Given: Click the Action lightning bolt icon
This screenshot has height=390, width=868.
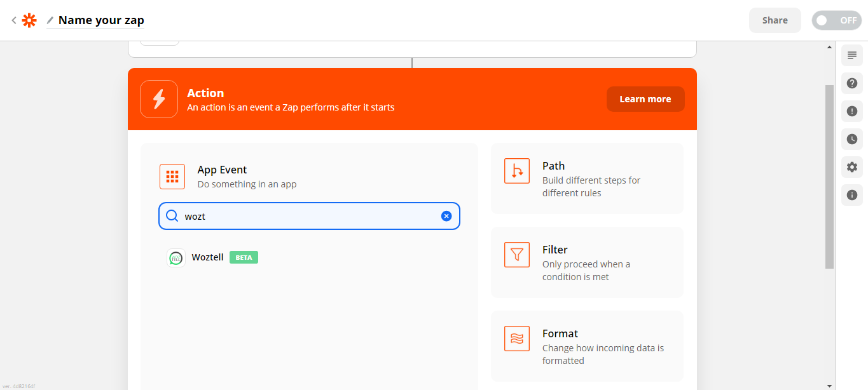Looking at the screenshot, I should coord(159,99).
